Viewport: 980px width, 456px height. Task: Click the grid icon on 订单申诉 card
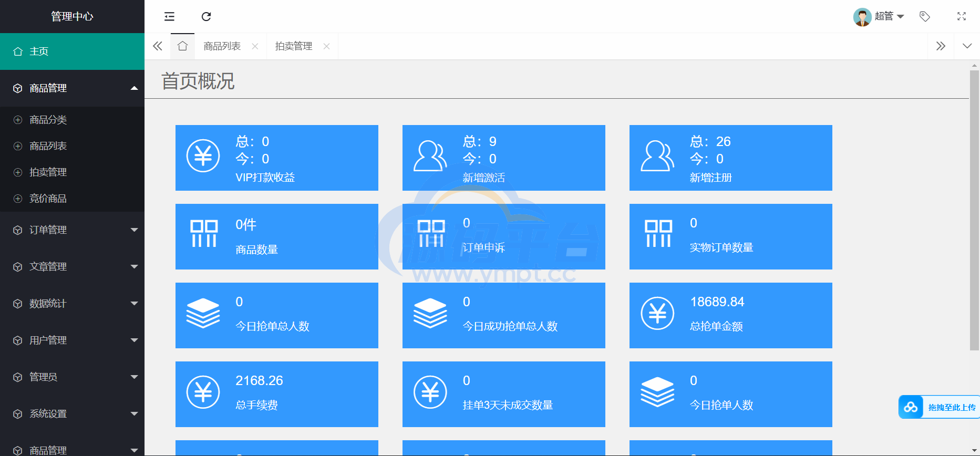point(431,234)
